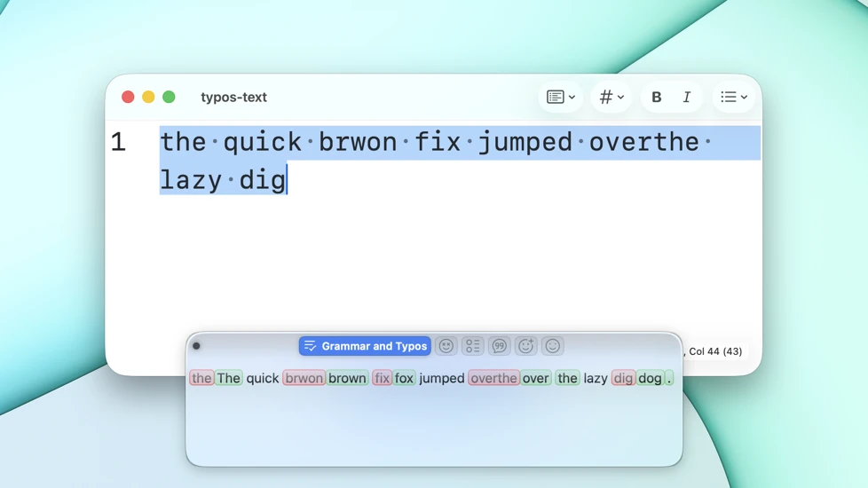Click the quote speech bubble icon
The height and width of the screenshot is (488, 868).
[500, 346]
